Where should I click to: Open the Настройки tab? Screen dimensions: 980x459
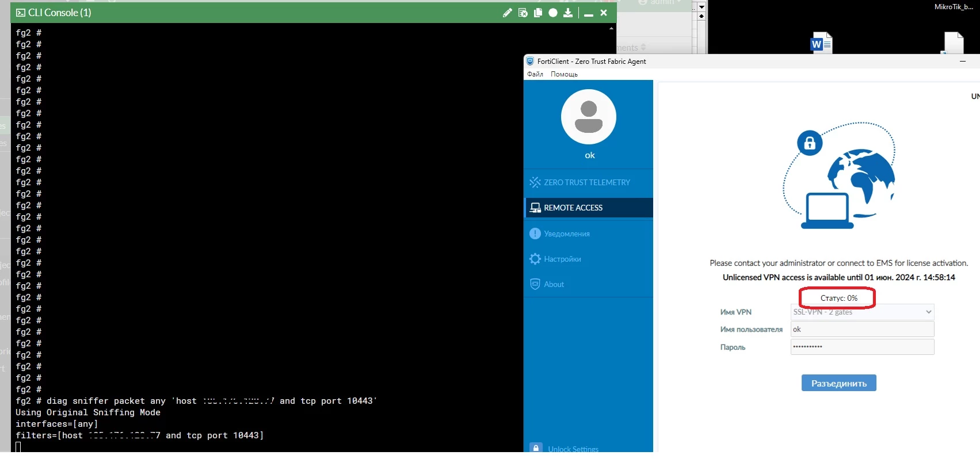pos(589,259)
